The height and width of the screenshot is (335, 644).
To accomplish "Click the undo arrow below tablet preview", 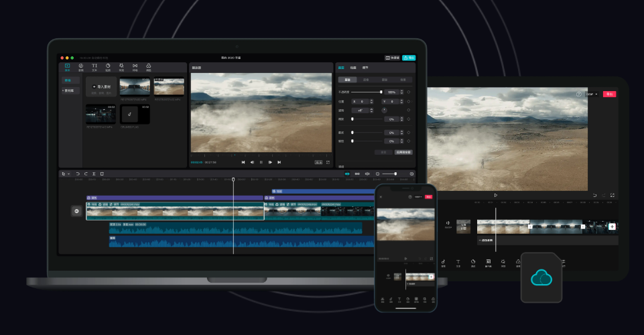I will (x=594, y=196).
